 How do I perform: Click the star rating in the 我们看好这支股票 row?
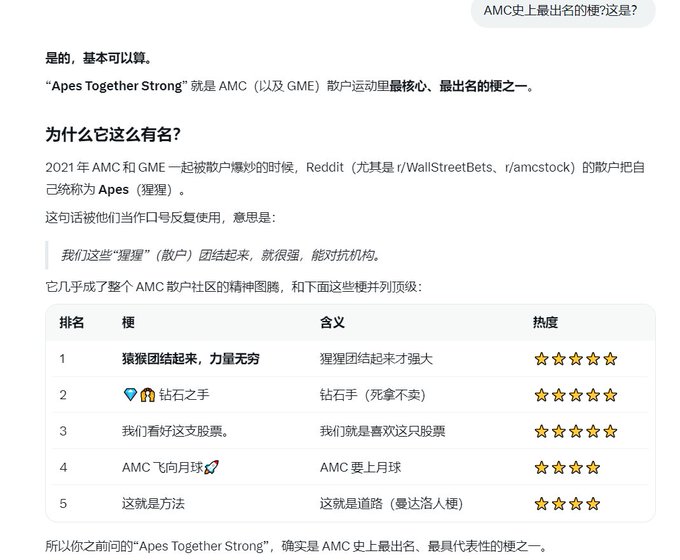[x=575, y=431]
